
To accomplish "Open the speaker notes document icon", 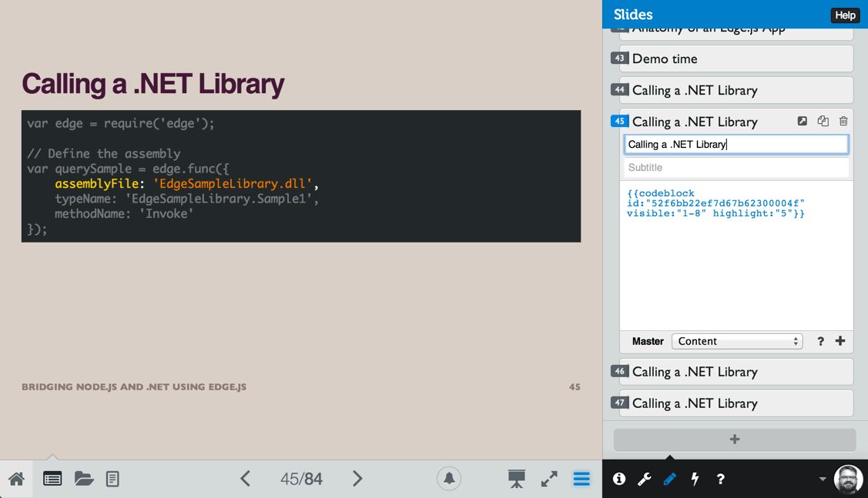I will point(112,479).
